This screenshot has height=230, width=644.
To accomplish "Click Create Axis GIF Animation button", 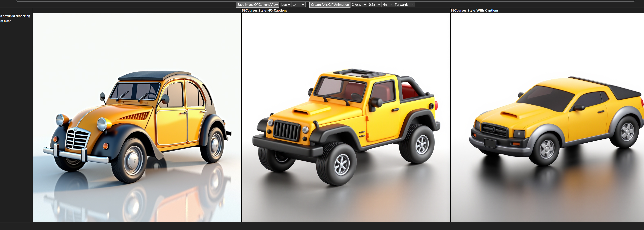I will [329, 5].
